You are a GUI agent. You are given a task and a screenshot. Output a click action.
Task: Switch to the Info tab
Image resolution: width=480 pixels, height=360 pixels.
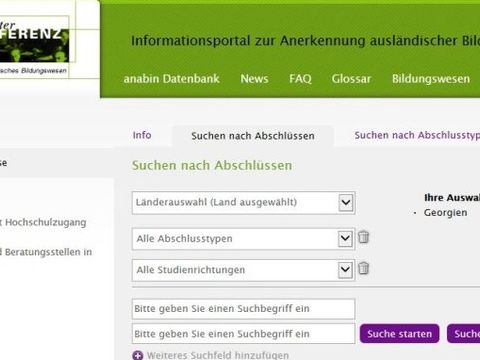[x=142, y=135]
